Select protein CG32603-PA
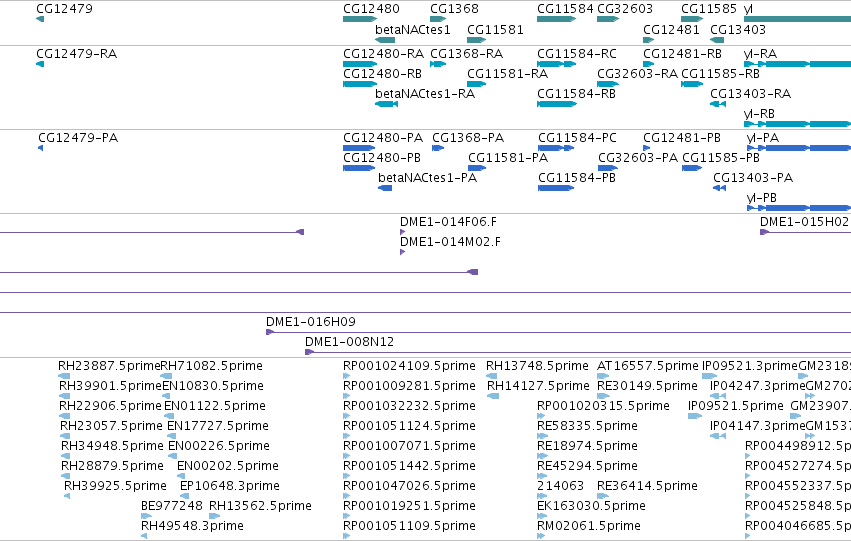 [638, 158]
